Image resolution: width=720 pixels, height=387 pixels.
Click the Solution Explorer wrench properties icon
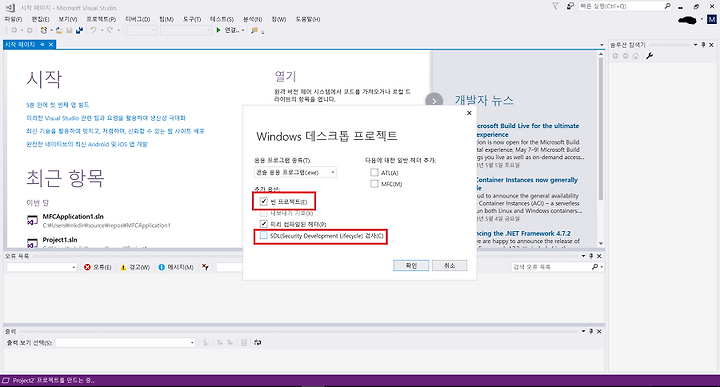coord(649,56)
